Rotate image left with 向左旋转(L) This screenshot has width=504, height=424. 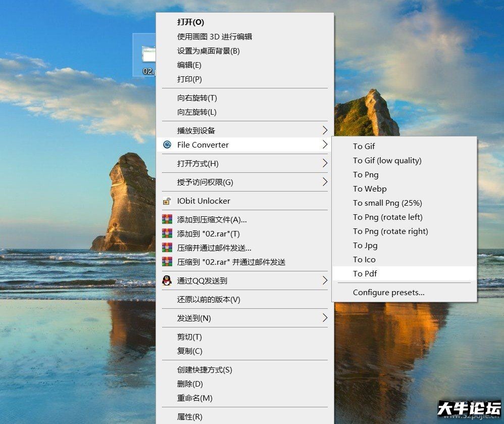pos(245,112)
